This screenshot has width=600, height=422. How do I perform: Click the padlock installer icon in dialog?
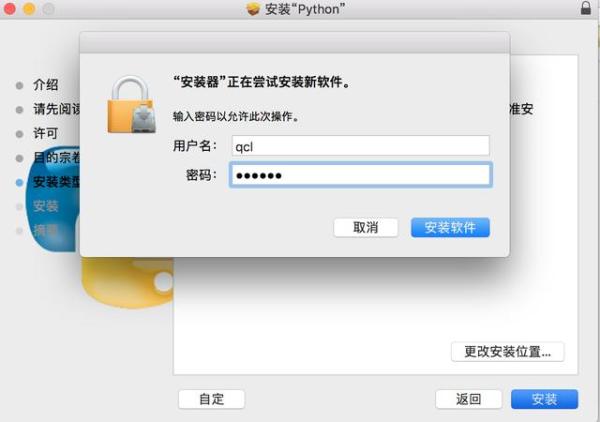pos(132,105)
